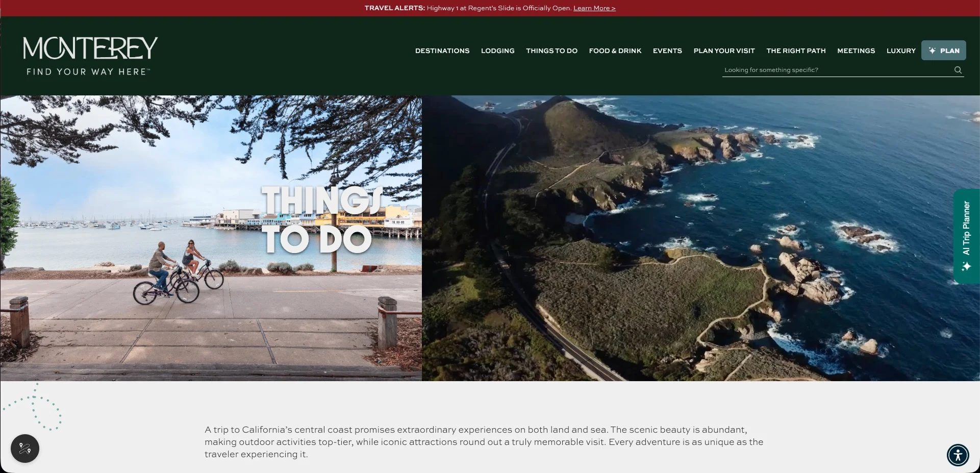Select the FOOD & DRINK menu item
This screenshot has height=473, width=980.
tap(615, 51)
